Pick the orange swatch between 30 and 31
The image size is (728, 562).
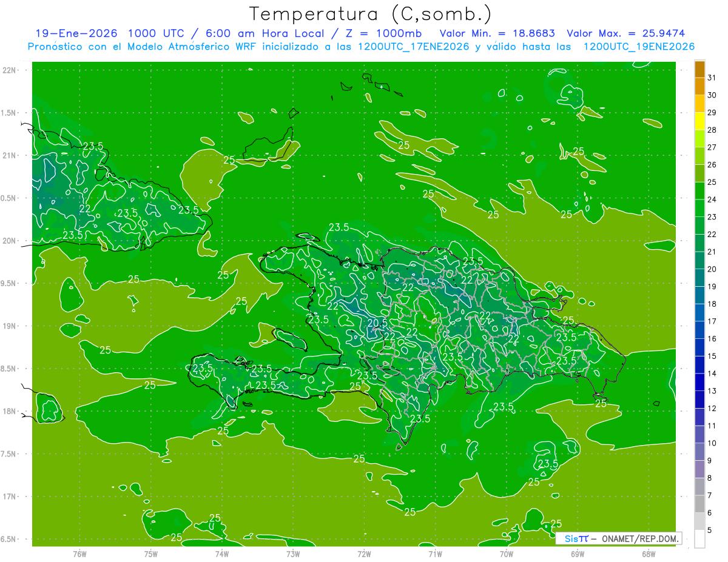[699, 86]
